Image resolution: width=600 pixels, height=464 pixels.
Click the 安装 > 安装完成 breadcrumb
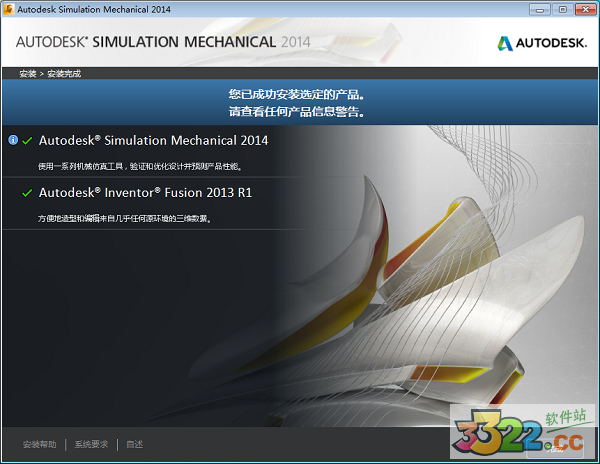tap(50, 73)
